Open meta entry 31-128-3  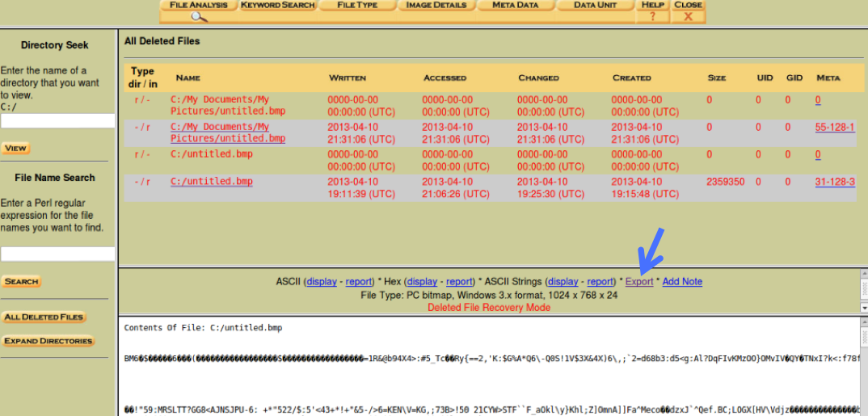835,182
